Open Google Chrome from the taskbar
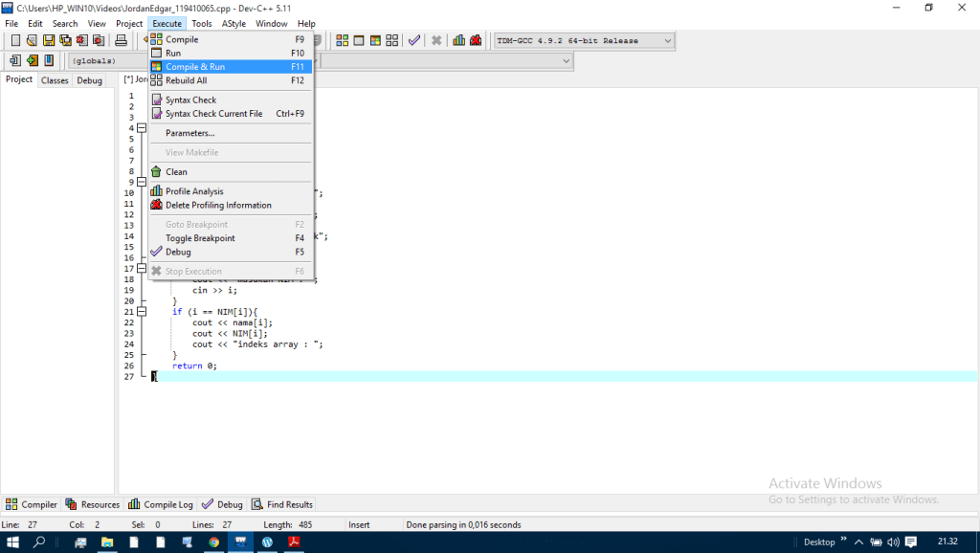The width and height of the screenshot is (980, 553). pos(213,542)
